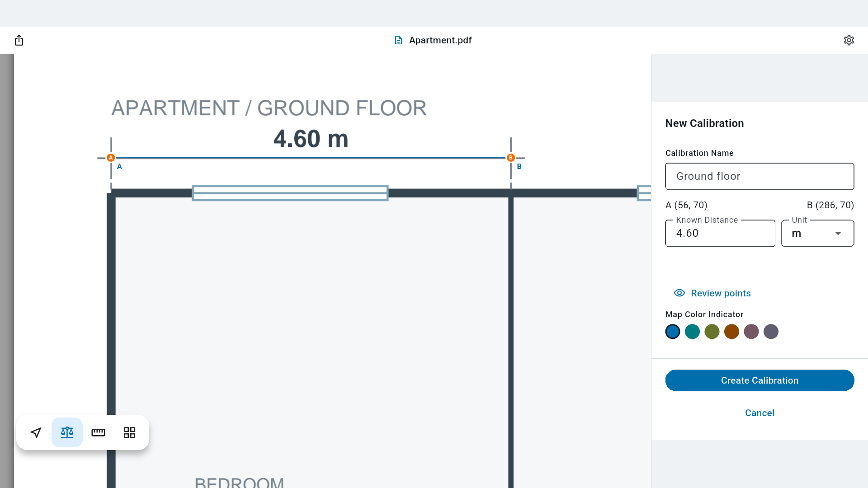
Task: Click the share/export icon at top left
Action: click(19, 40)
